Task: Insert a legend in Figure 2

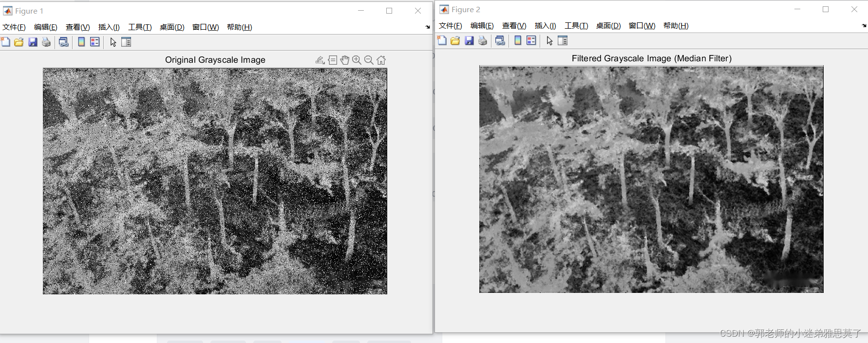Action: coord(531,40)
